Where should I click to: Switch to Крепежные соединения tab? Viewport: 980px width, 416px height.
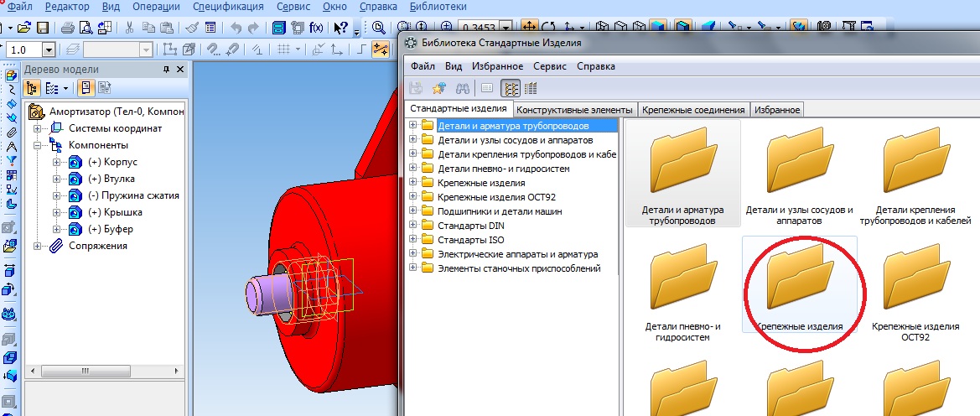click(x=693, y=110)
